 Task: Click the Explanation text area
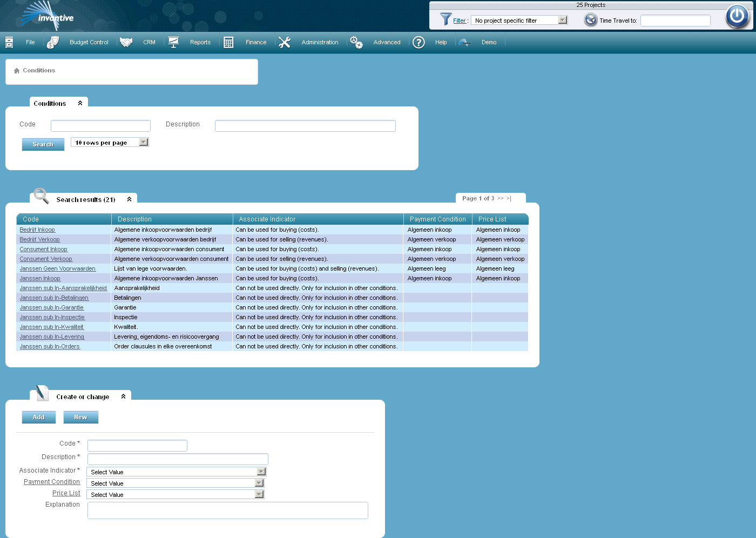(x=228, y=510)
